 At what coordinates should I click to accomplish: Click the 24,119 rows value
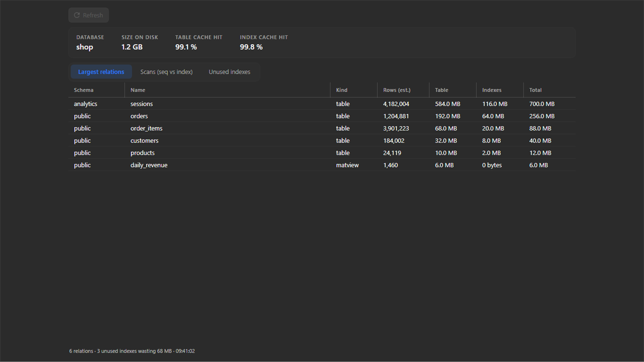[x=392, y=153]
